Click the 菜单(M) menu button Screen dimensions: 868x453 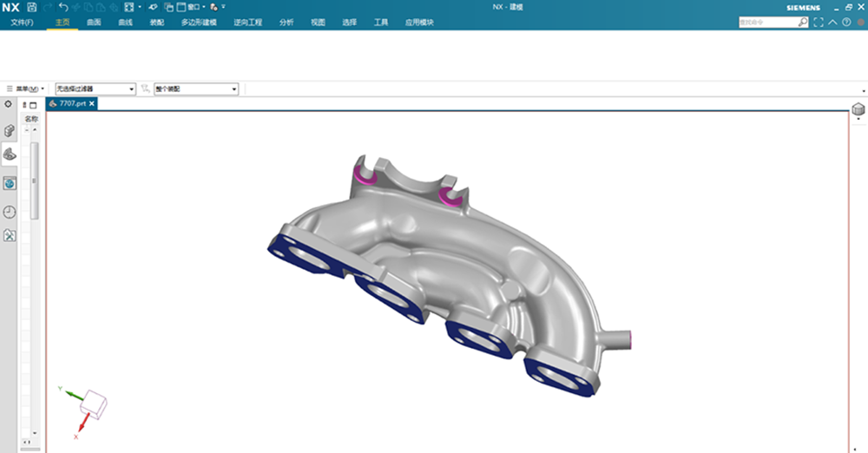pos(26,89)
